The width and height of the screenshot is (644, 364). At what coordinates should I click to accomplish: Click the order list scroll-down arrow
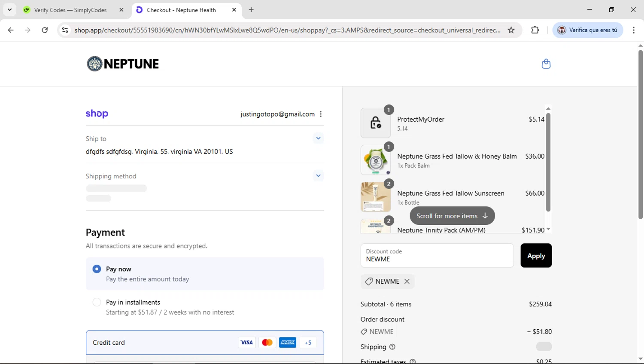coord(548,229)
